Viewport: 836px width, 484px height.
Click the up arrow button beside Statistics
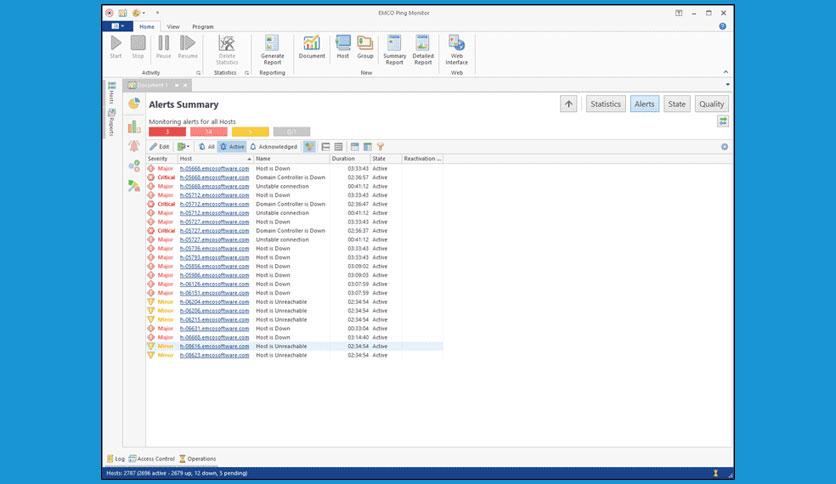[x=568, y=104]
